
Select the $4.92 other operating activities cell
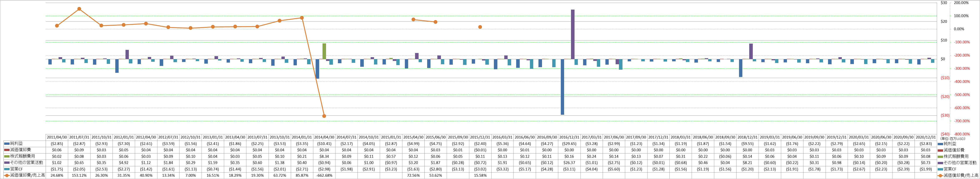tap(124, 163)
